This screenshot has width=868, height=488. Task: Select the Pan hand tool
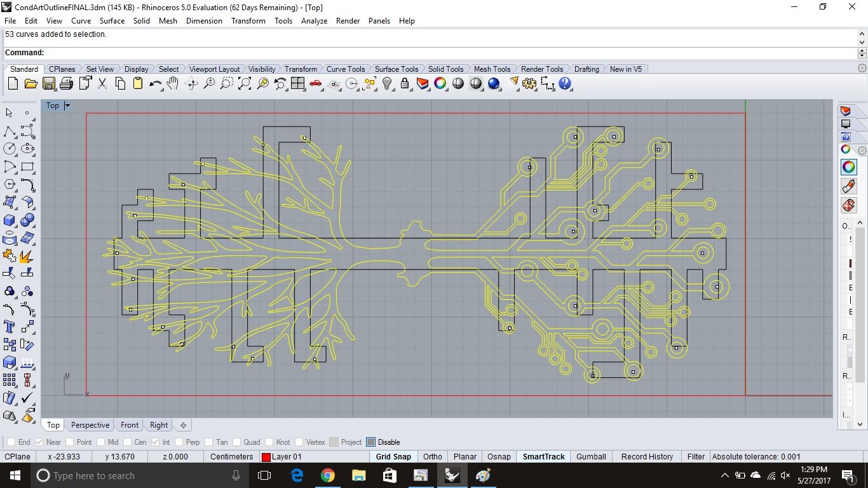point(173,84)
